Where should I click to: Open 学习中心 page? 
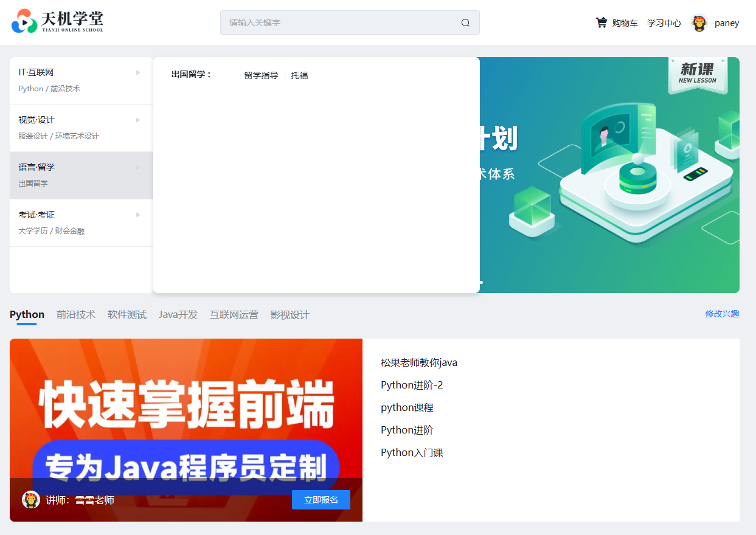click(664, 23)
